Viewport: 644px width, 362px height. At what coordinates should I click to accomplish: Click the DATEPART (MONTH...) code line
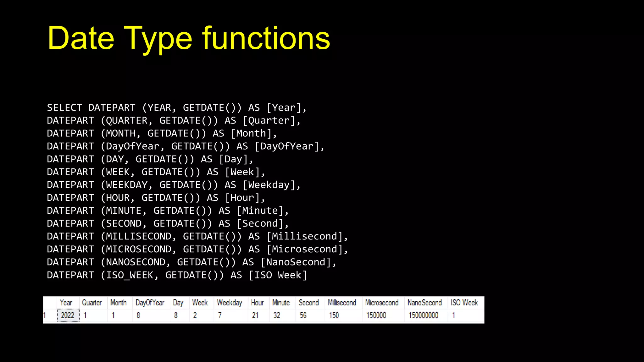162,134
